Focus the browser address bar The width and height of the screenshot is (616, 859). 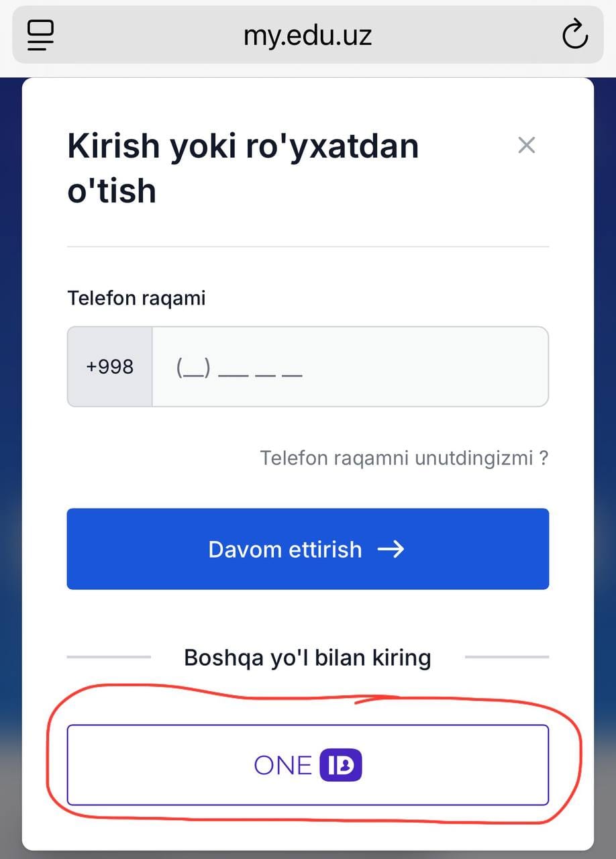[308, 35]
